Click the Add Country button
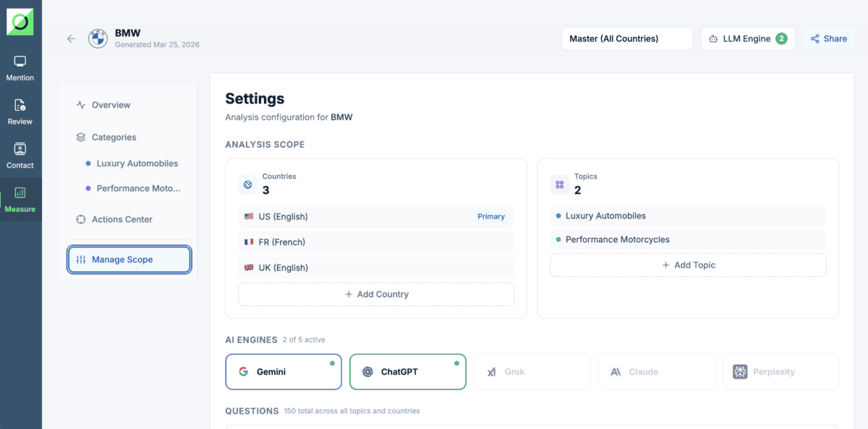The image size is (868, 429). point(376,294)
